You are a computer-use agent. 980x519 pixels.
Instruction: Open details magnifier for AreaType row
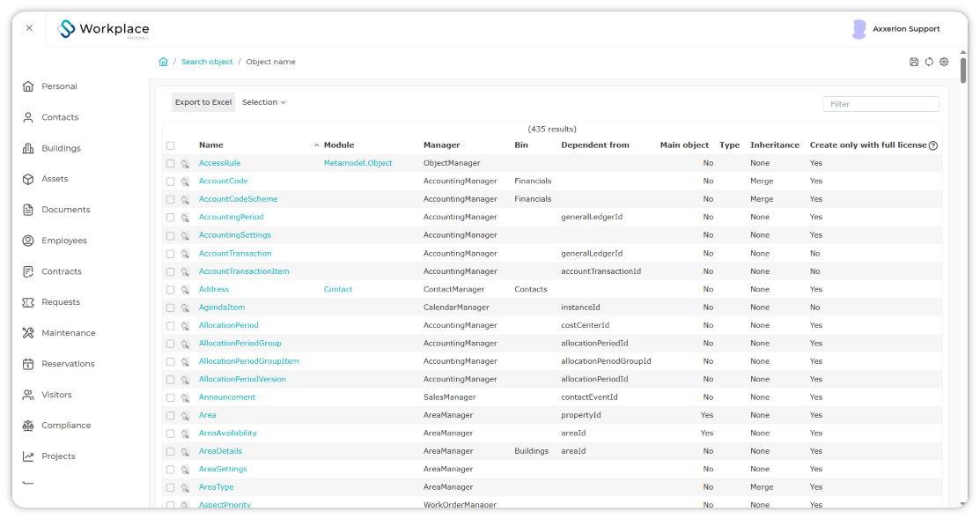[185, 488]
